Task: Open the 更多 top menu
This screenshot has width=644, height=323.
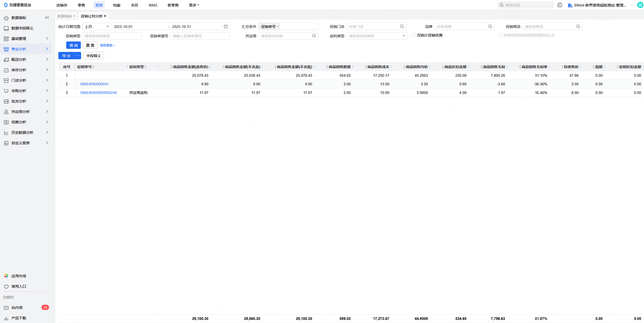Action: click(194, 5)
